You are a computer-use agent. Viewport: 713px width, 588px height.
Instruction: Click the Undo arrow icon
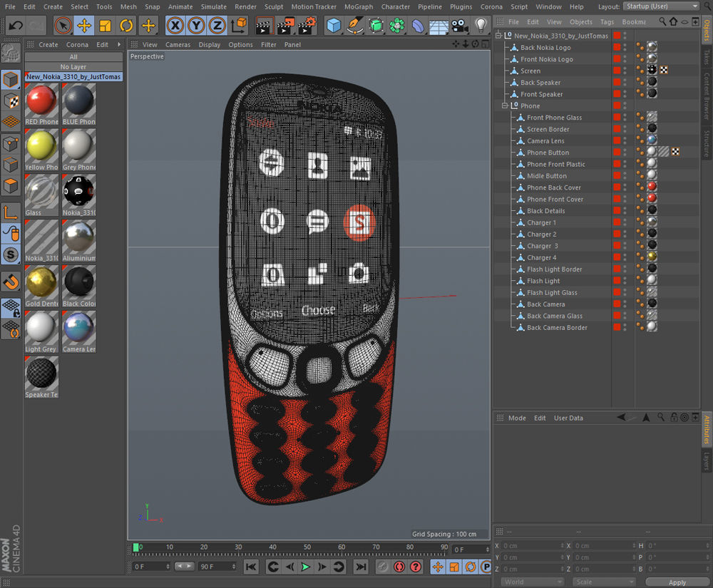(16, 26)
